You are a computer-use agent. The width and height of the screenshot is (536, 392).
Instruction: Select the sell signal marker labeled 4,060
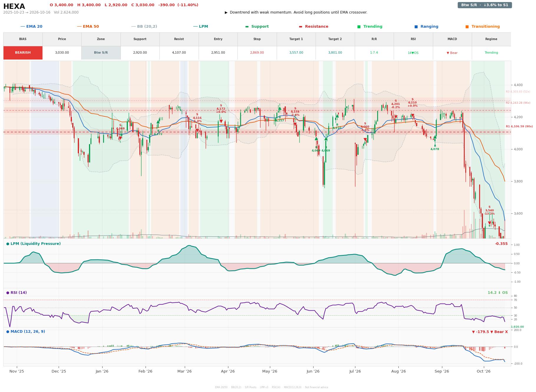365,140
